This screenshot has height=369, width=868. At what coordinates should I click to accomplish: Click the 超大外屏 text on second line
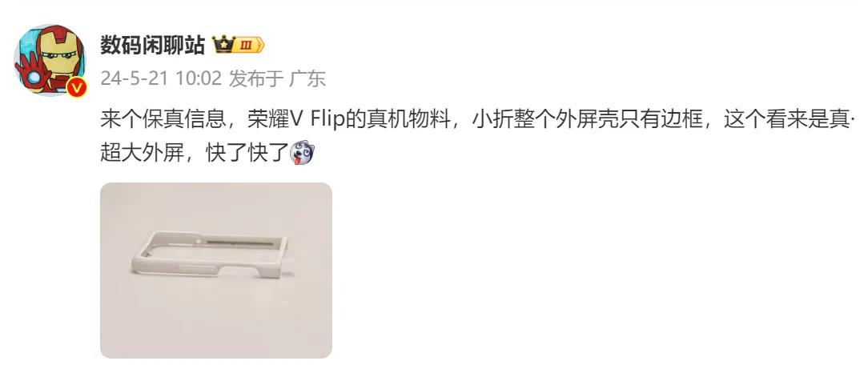pos(142,153)
